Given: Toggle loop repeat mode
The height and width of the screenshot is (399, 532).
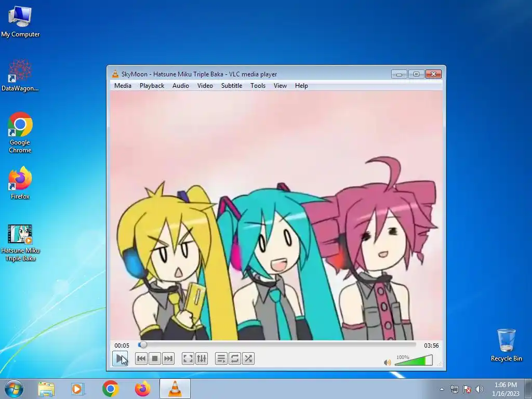Looking at the screenshot, I should point(235,358).
